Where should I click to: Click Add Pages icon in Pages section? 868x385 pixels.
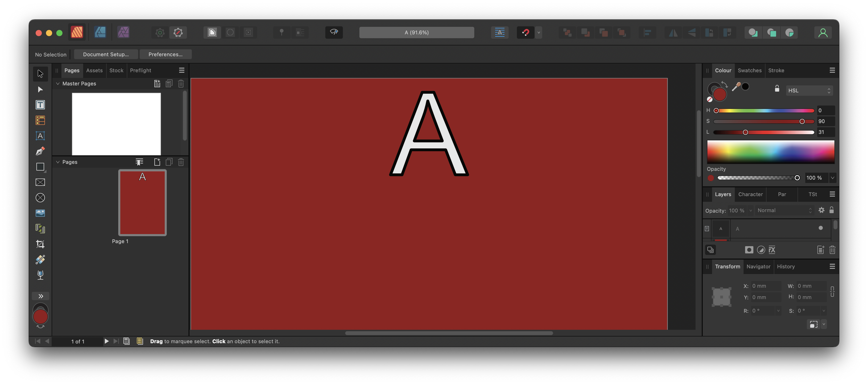(157, 162)
